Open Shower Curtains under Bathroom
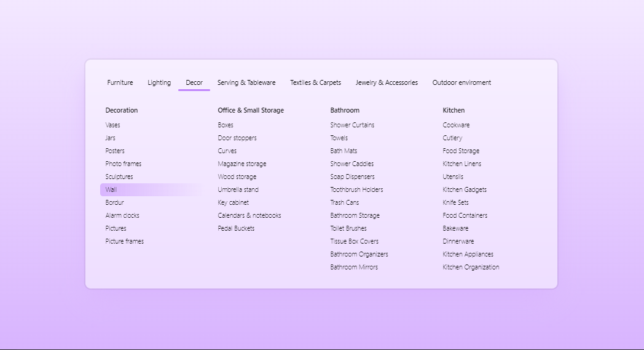 352,125
